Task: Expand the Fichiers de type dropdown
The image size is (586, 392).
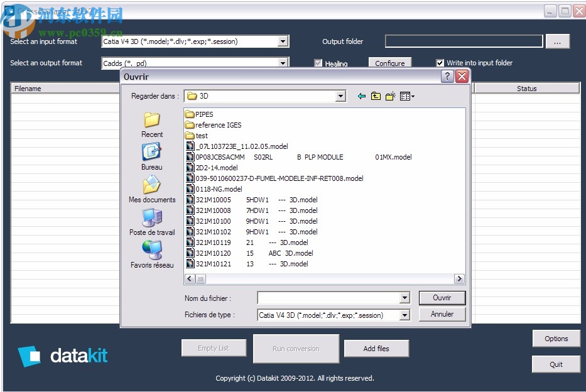Action: [x=406, y=314]
